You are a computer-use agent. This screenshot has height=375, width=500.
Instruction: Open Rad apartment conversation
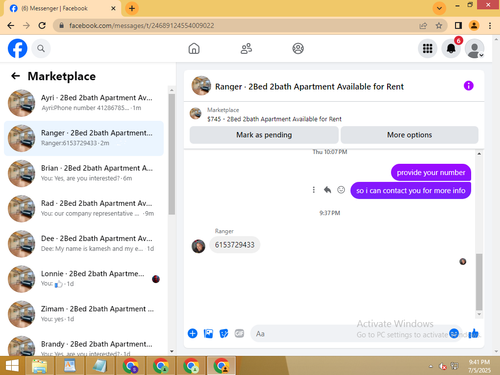(x=84, y=208)
